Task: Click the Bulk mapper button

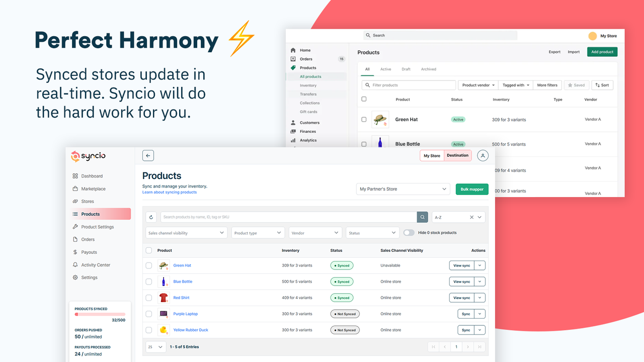Action: [472, 189]
